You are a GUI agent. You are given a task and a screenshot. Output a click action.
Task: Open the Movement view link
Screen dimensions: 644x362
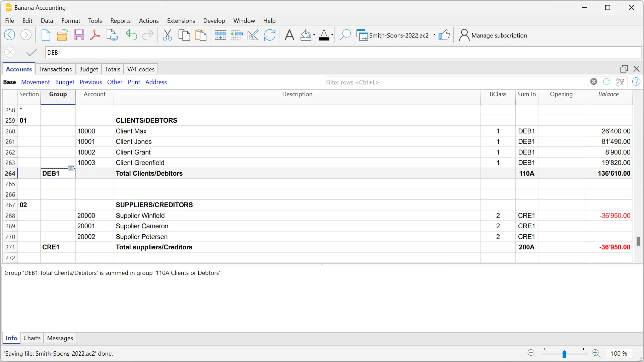(35, 82)
